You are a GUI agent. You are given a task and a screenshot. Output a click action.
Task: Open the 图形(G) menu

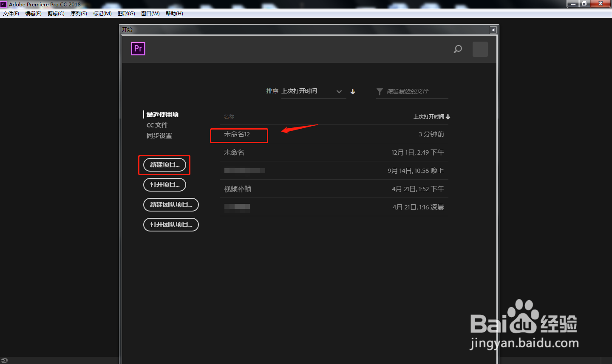pos(126,14)
